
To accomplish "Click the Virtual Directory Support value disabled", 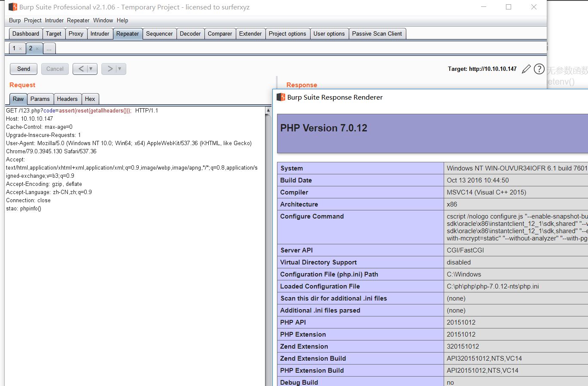I will click(x=459, y=262).
